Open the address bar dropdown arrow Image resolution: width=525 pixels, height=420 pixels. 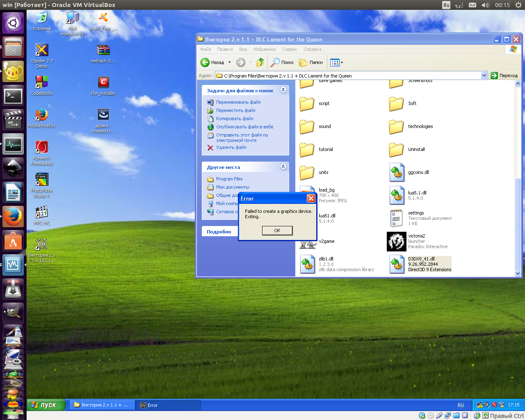click(x=484, y=75)
